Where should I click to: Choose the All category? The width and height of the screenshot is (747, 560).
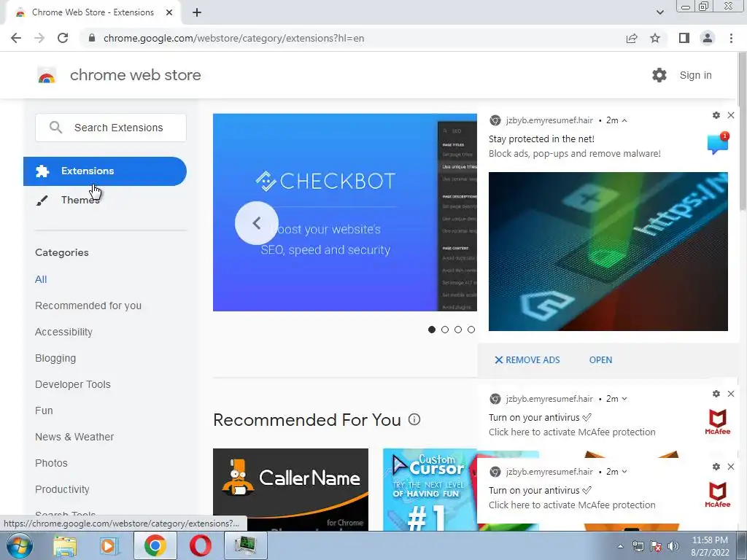click(x=41, y=279)
